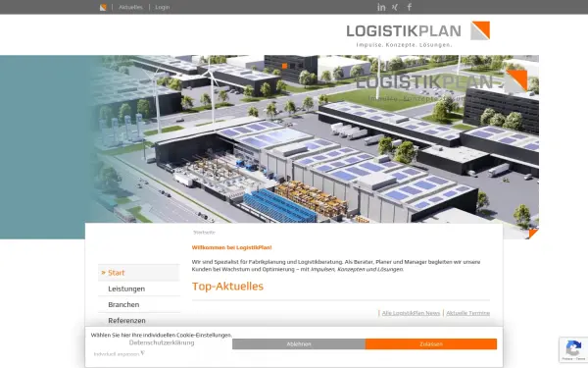Click the Ablehnen cookie button
The width and height of the screenshot is (588, 368).
click(299, 344)
